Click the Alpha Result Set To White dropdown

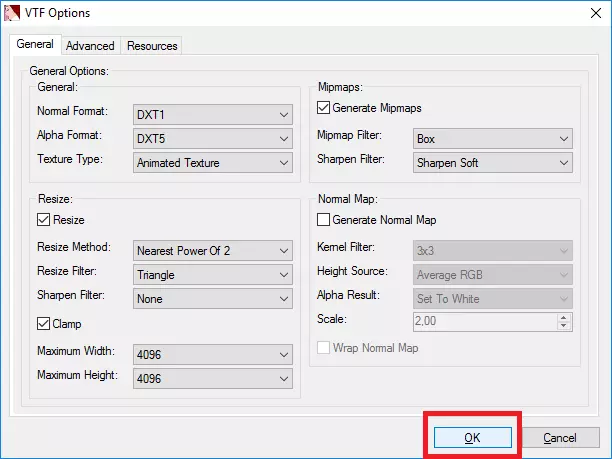point(493,299)
